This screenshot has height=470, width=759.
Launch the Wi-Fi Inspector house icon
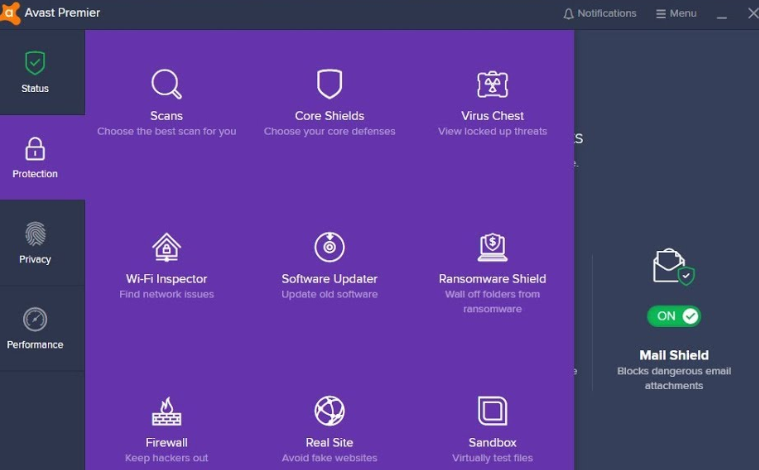pyautogui.click(x=167, y=247)
